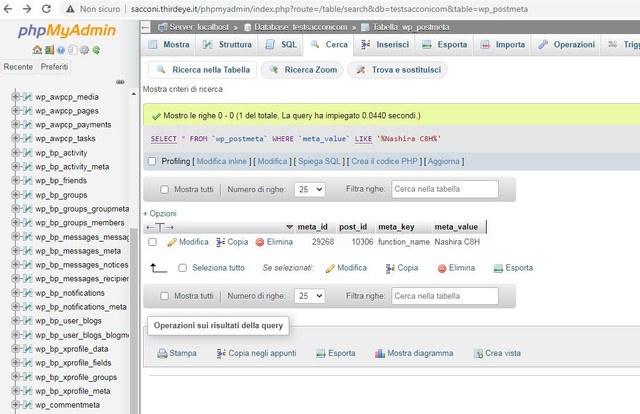This screenshot has height=414, width=640.
Task: Click the lower Filtra righe search field
Action: [x=445, y=296]
